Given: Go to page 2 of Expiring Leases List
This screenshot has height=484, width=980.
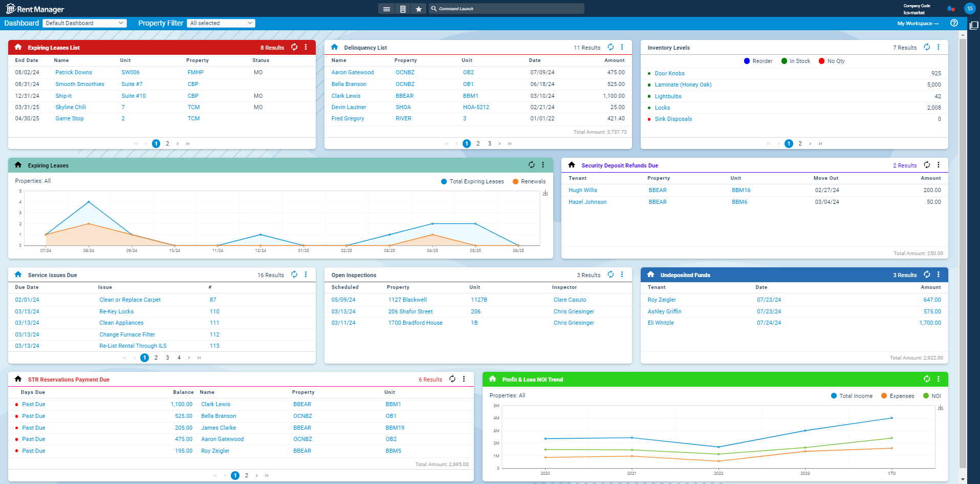Looking at the screenshot, I should (167, 143).
